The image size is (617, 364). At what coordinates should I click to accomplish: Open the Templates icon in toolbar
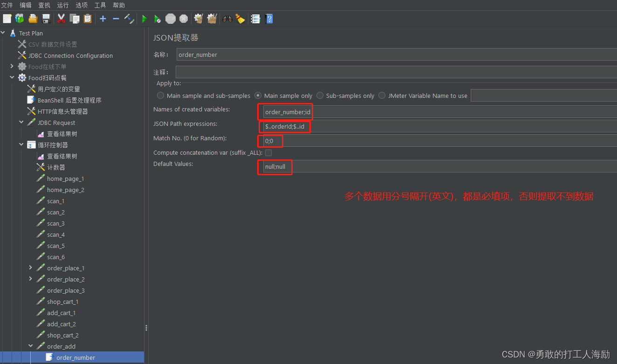coord(20,19)
